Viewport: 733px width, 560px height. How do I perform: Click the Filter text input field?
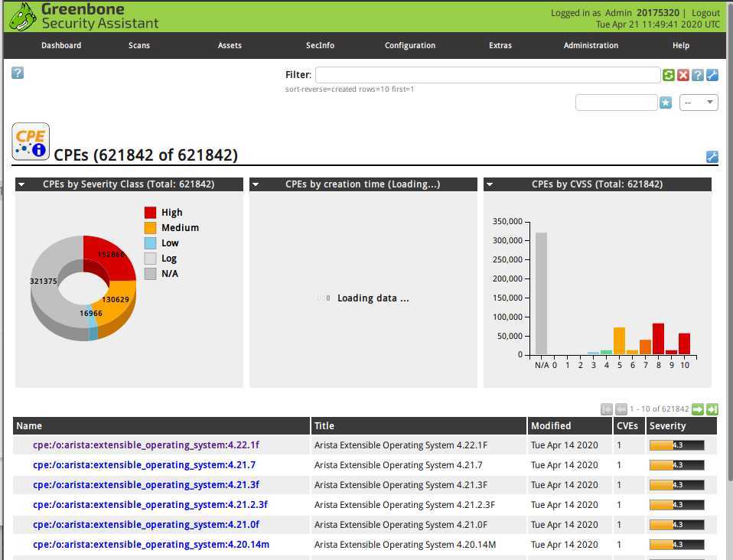[487, 75]
